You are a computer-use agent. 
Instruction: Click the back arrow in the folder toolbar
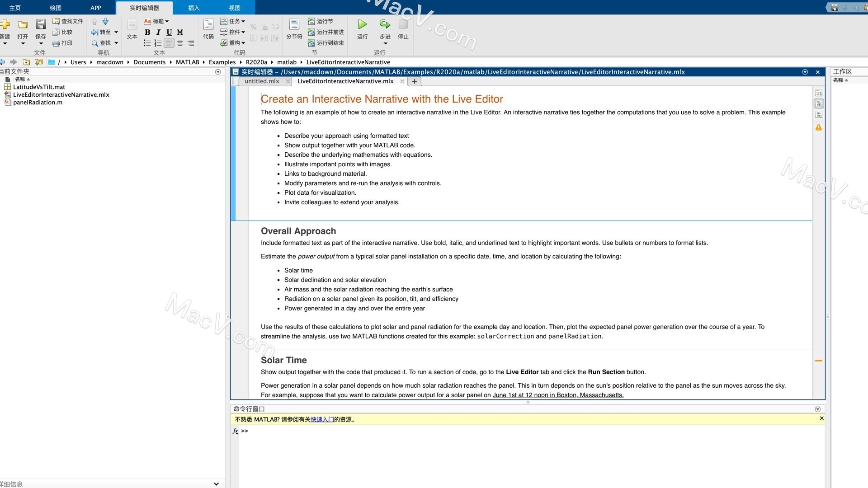pyautogui.click(x=2, y=62)
